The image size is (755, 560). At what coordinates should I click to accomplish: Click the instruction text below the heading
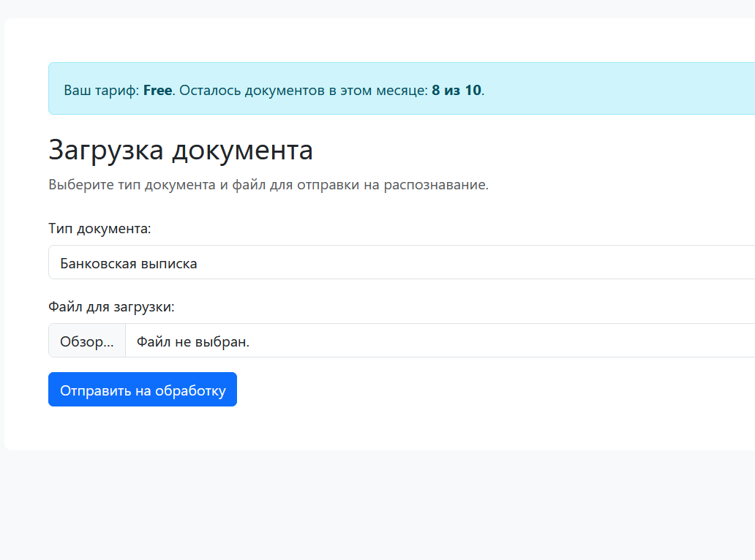[x=268, y=184]
